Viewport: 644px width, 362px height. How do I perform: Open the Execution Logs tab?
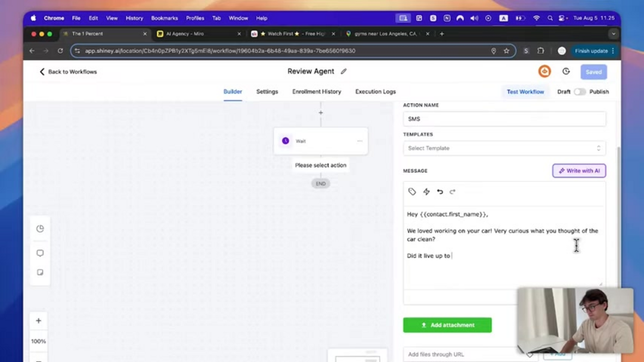(375, 92)
